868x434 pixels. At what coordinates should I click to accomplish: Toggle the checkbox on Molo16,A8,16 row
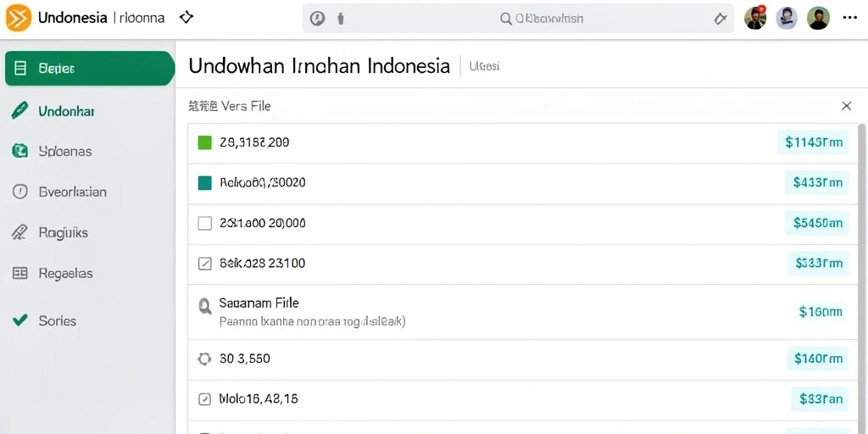coord(205,399)
